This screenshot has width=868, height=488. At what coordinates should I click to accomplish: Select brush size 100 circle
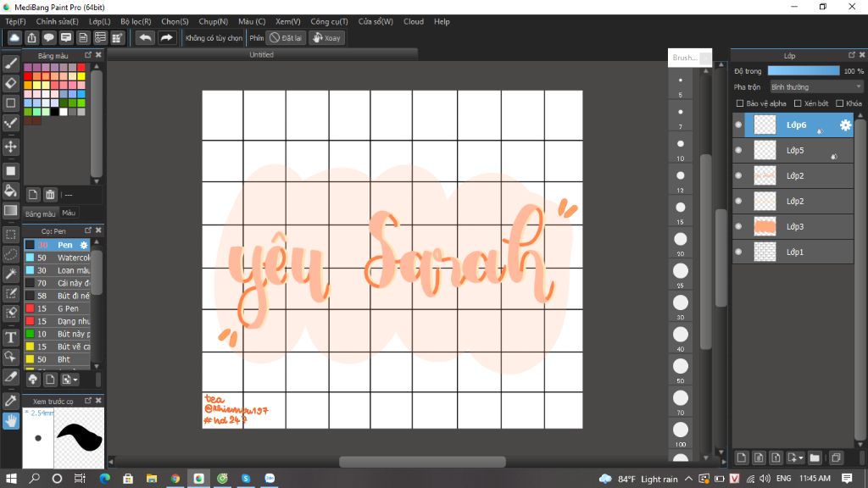[681, 430]
